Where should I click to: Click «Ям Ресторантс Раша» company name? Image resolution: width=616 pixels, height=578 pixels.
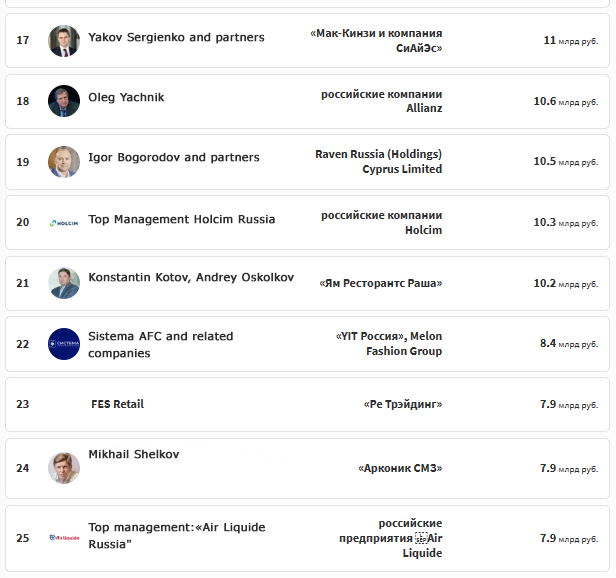tap(380, 283)
